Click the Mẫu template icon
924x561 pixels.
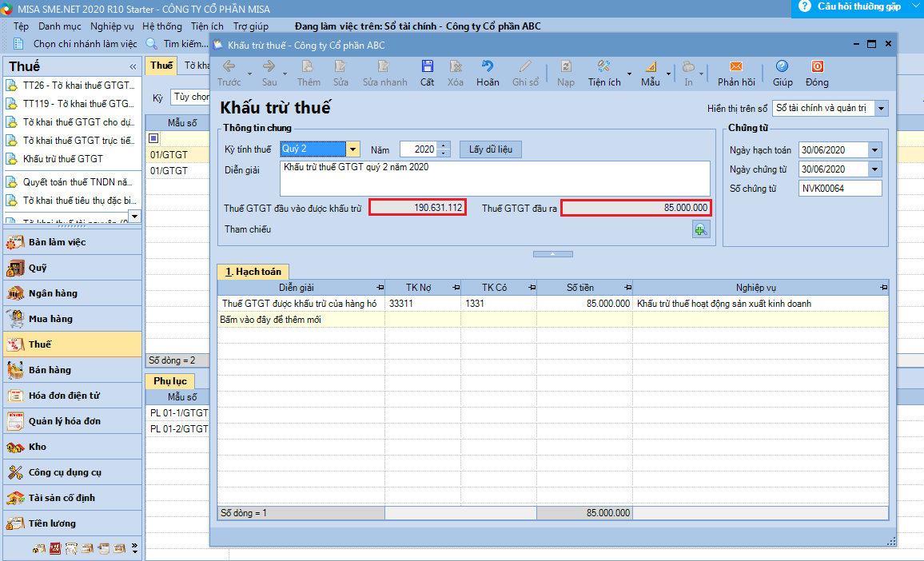(651, 66)
